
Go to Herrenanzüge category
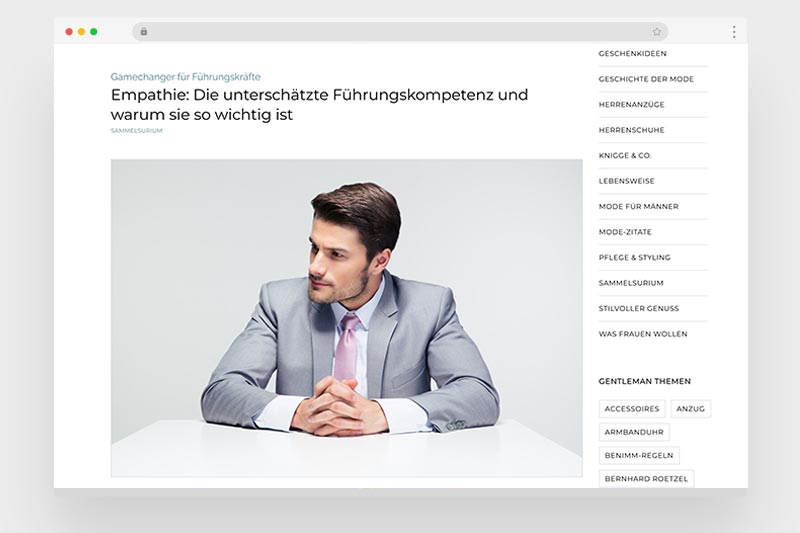pos(631,105)
